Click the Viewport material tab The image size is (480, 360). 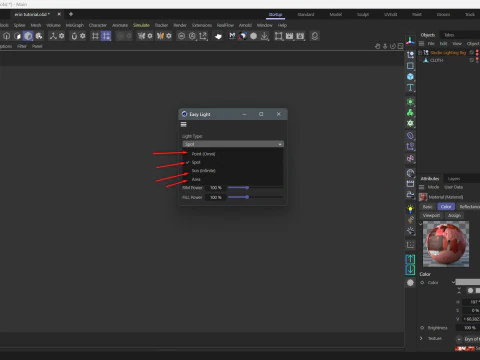pos(431,215)
